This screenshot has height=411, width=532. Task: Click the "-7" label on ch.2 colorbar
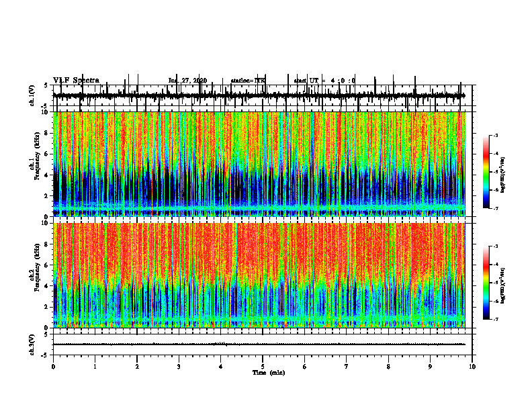[496, 320]
